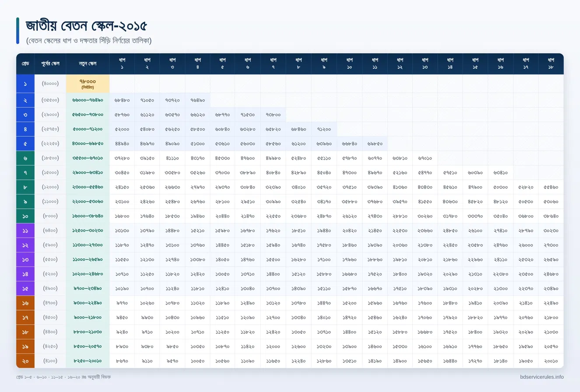The image size is (580, 392).
Task: Click grade ৩ step ২ value '৬১১২০'
Action: [147, 115]
